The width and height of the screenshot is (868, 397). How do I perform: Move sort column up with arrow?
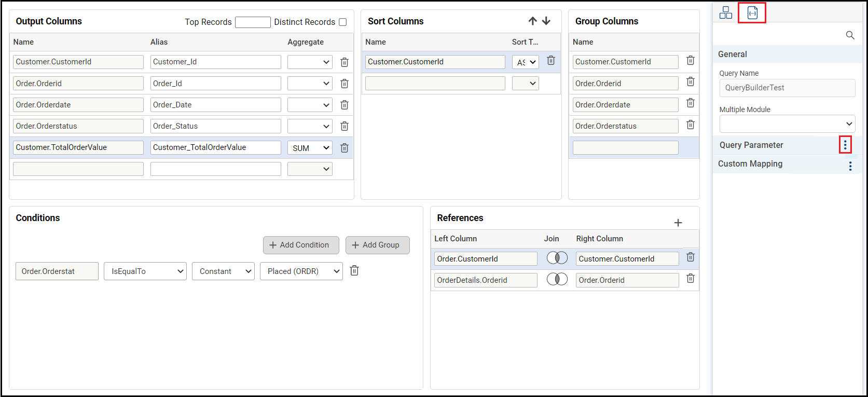tap(532, 21)
